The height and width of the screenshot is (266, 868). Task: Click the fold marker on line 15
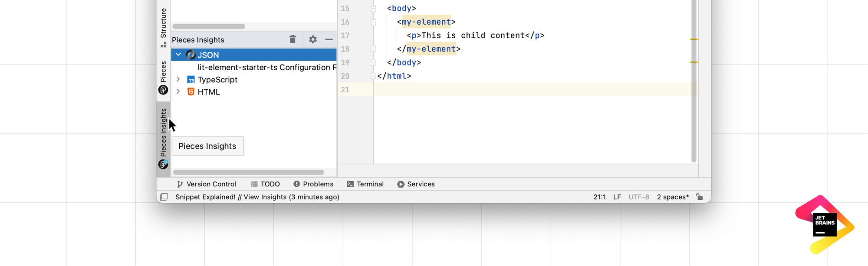point(373,8)
